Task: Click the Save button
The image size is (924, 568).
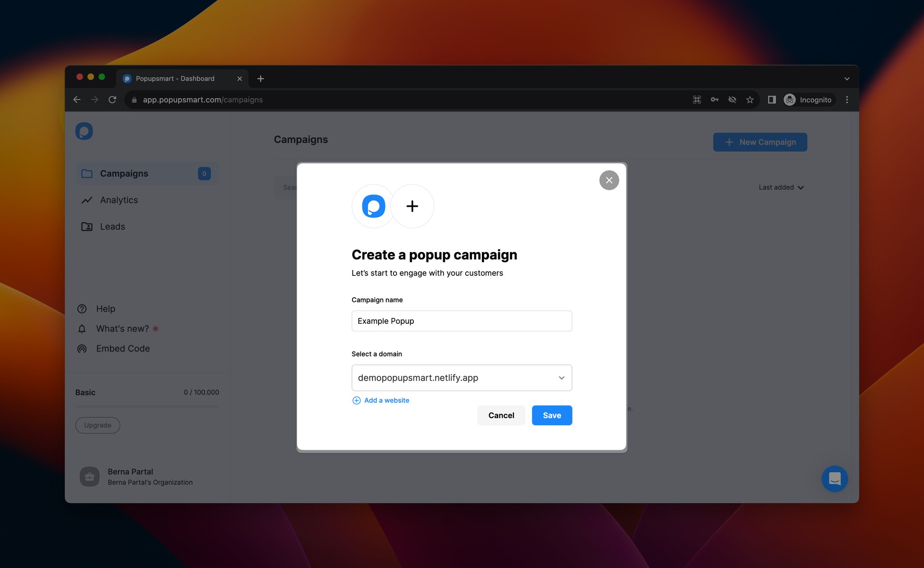Action: (x=552, y=415)
